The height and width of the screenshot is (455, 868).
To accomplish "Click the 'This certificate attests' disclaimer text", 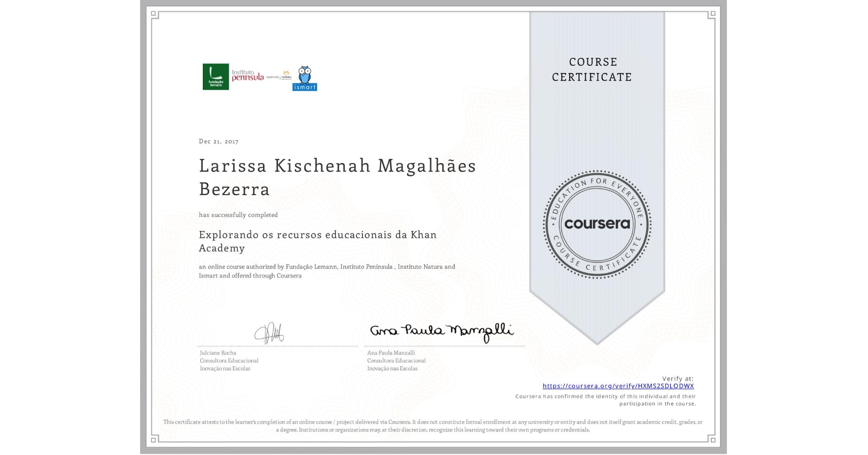I will click(x=433, y=426).
